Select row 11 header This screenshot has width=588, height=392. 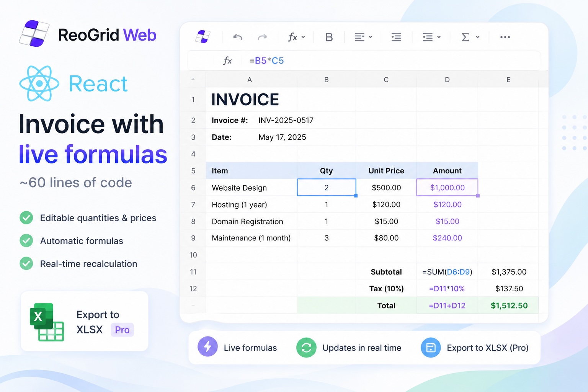coord(193,272)
